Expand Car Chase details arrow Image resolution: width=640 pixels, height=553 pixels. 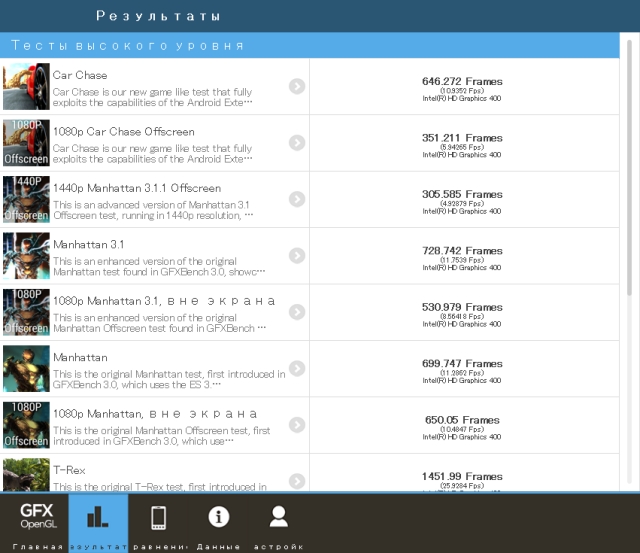click(297, 86)
